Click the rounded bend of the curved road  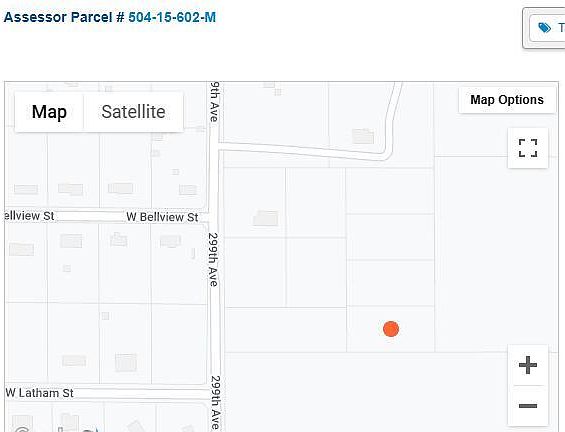[386, 155]
